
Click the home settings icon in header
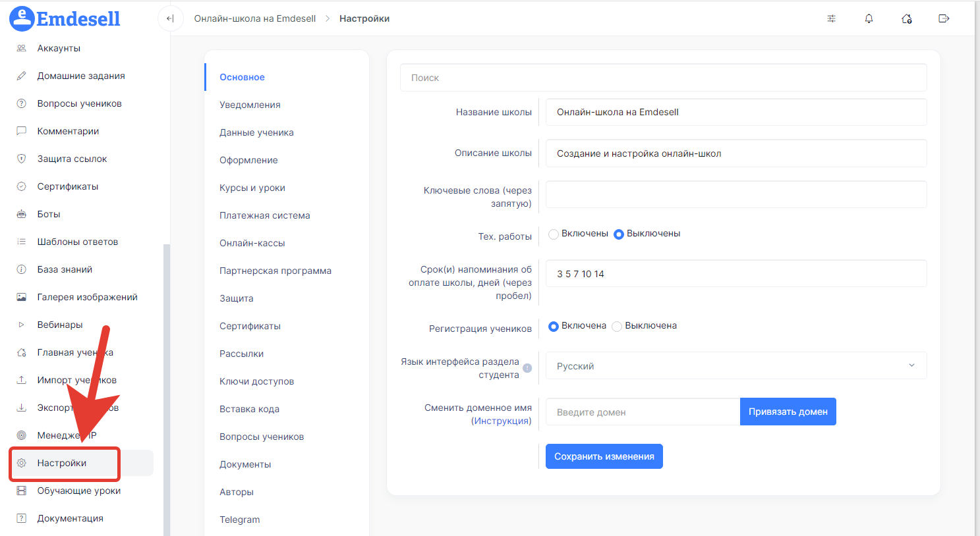(906, 18)
